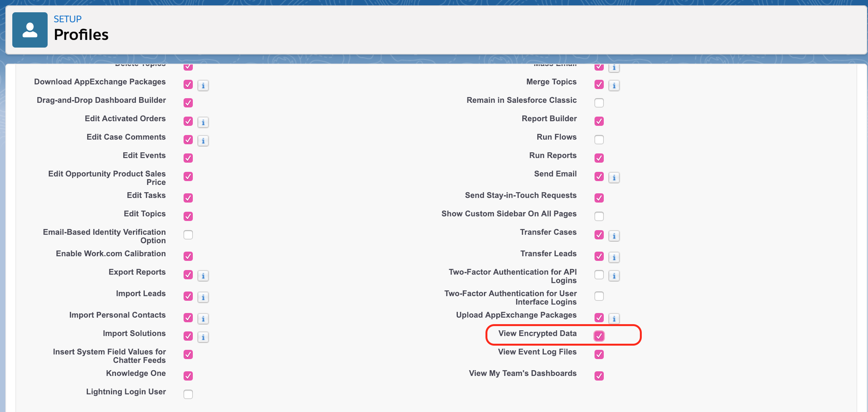Screen dimensions: 868x412
Task: Open info icon beside Export Reports
Action: point(203,276)
